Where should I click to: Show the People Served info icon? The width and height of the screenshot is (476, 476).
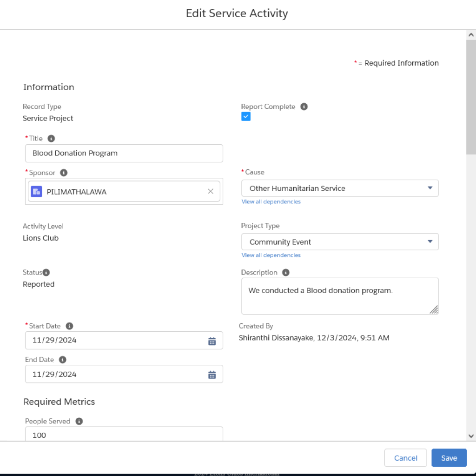[79, 421]
